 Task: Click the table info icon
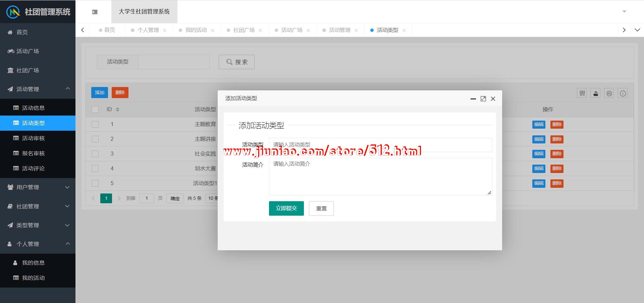(x=623, y=93)
